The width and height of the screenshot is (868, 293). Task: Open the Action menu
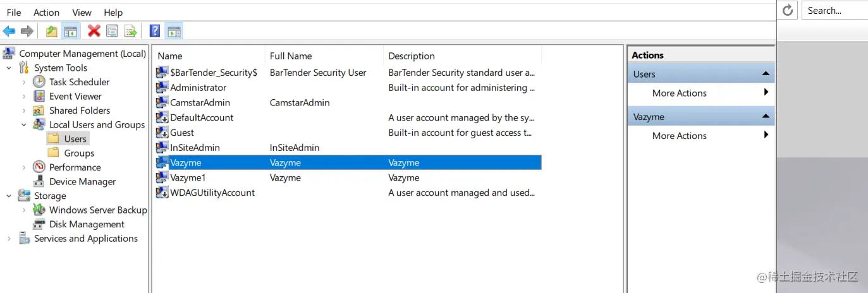(46, 13)
